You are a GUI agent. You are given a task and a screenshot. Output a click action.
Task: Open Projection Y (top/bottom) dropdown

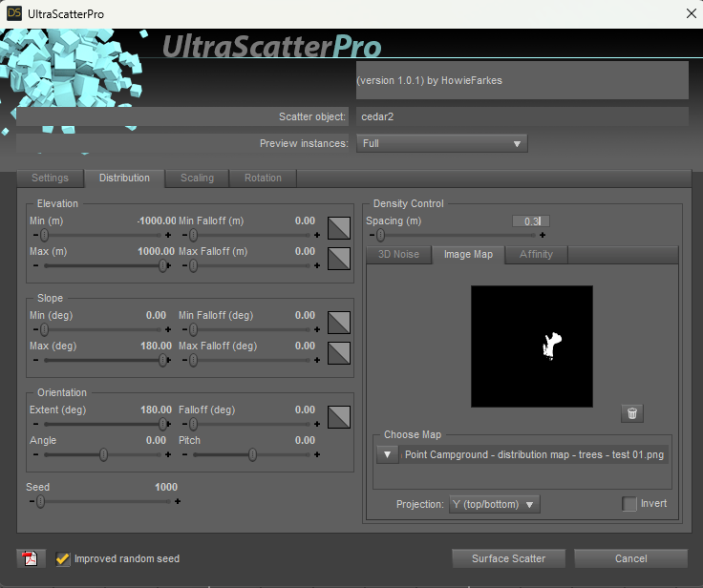pos(495,504)
